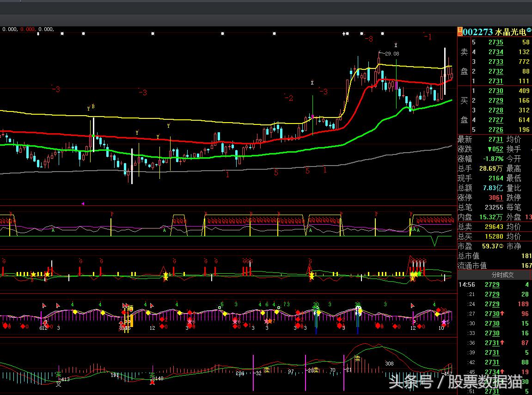Click the 跌停 label
The image size is (532, 395).
pos(514,197)
